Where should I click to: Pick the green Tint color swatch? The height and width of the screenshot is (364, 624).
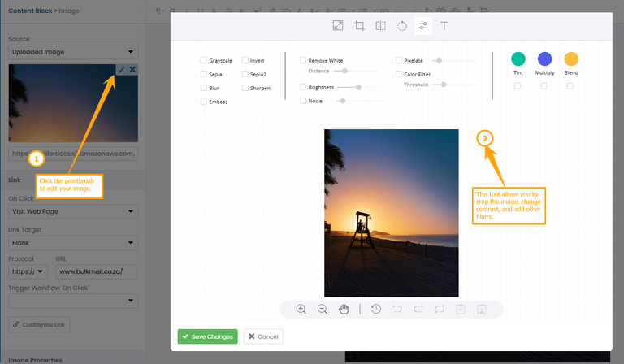(x=518, y=58)
